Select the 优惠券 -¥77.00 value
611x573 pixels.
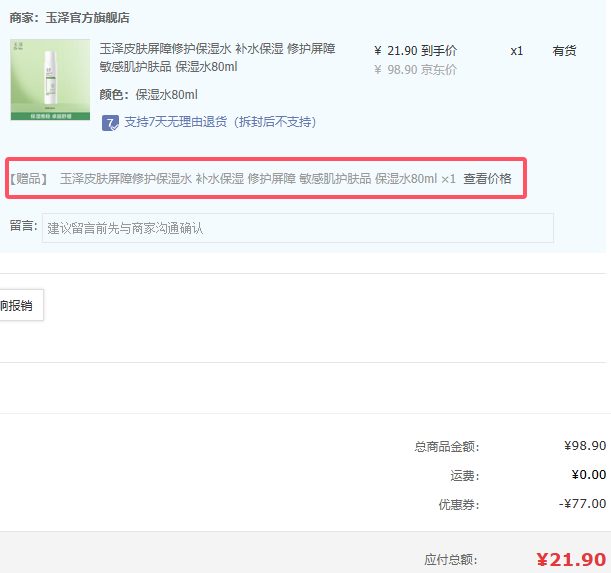pos(583,504)
